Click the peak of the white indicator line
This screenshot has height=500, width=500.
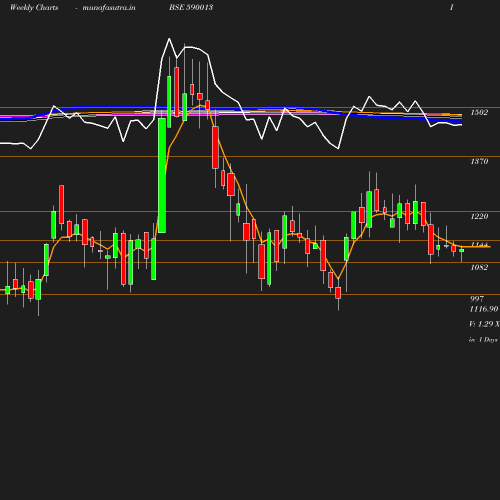[169, 39]
